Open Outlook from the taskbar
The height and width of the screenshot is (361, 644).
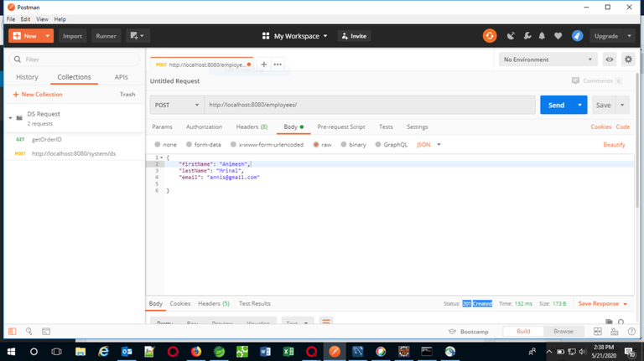point(127,352)
